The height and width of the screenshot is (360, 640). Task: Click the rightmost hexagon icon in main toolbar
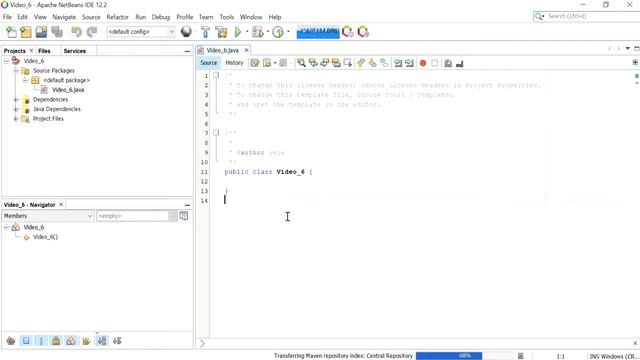(x=363, y=32)
